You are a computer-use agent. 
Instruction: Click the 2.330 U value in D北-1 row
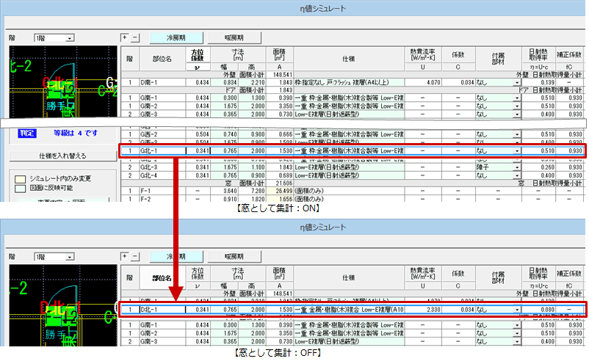pyautogui.click(x=423, y=310)
